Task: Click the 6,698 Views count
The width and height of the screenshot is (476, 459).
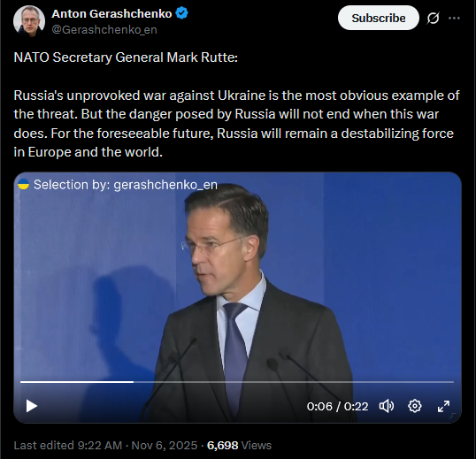Action: click(x=239, y=446)
